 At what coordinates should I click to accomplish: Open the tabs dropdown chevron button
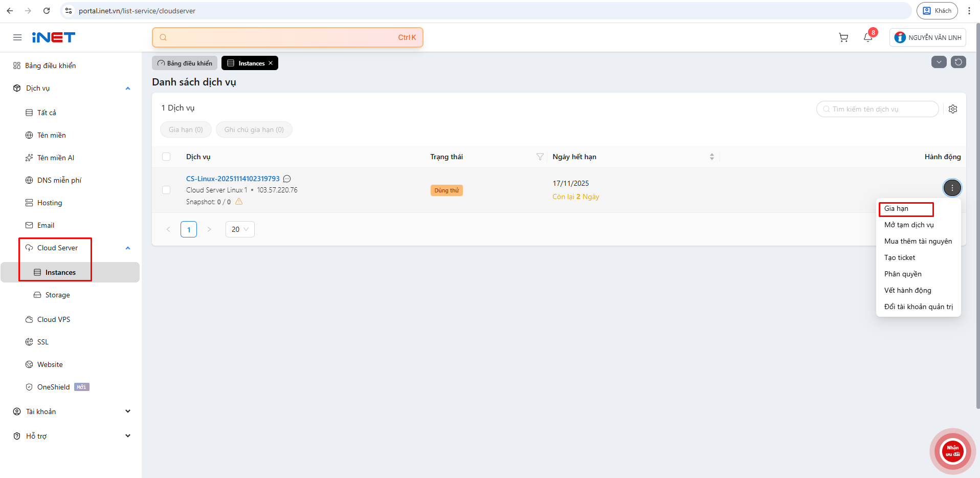pyautogui.click(x=939, y=62)
